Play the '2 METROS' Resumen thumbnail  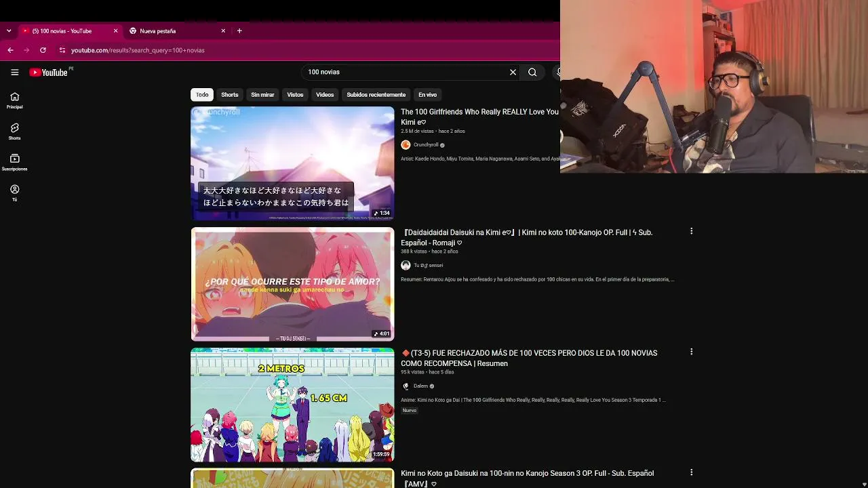coord(292,405)
